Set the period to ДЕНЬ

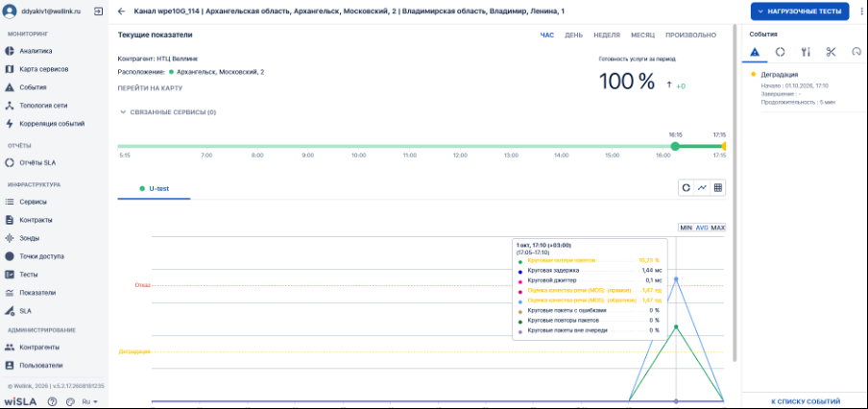(x=573, y=35)
